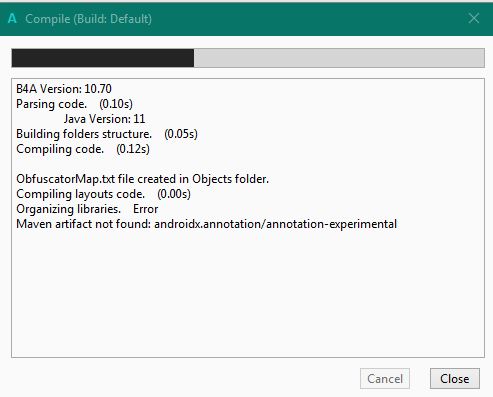Select the 'Building folders structure.' line

click(x=107, y=134)
